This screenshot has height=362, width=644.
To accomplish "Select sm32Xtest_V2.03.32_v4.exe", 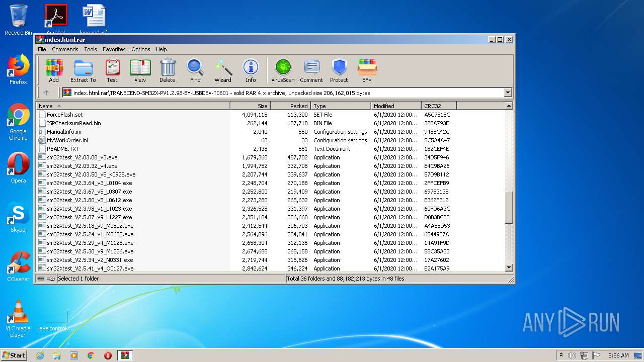I will coord(82,166).
